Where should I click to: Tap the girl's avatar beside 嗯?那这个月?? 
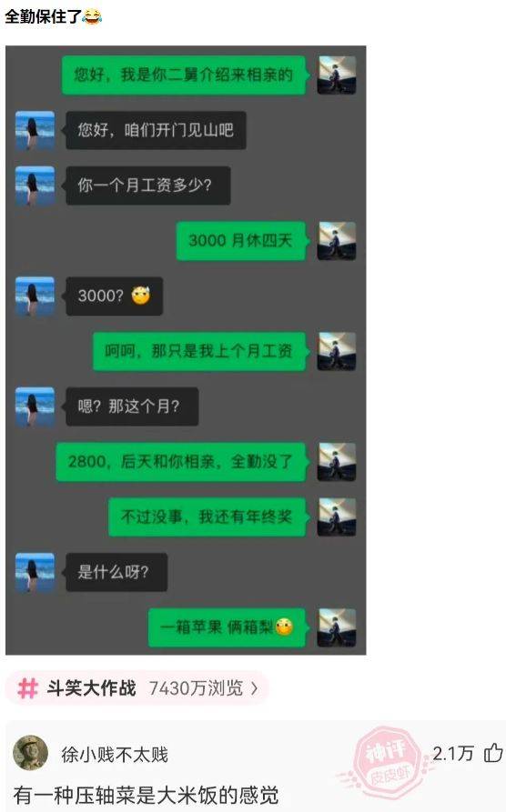pyautogui.click(x=35, y=406)
